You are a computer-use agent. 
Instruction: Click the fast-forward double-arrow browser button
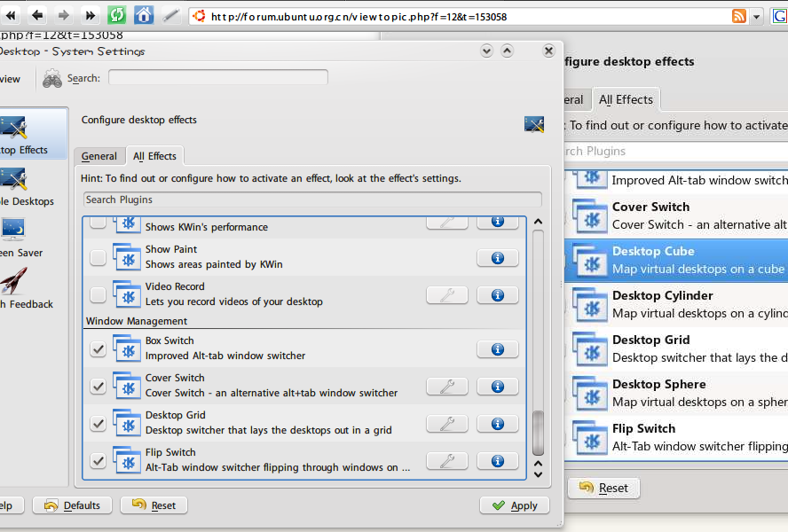point(90,16)
